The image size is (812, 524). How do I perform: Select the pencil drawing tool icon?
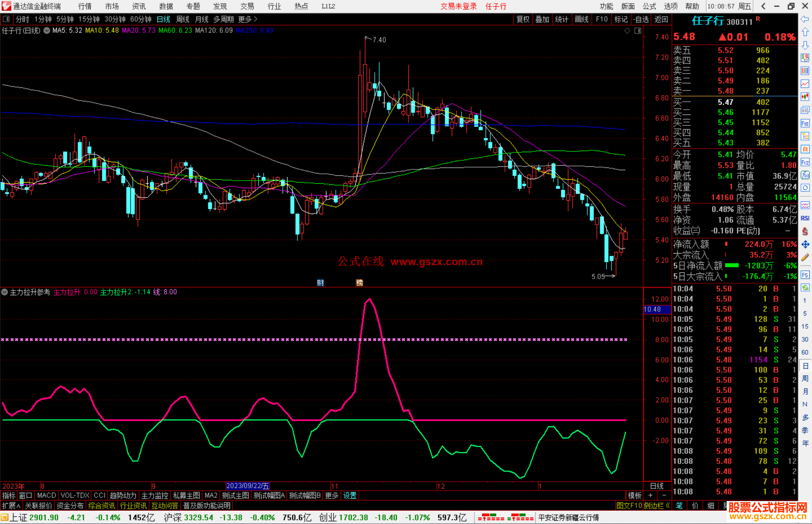point(805,257)
